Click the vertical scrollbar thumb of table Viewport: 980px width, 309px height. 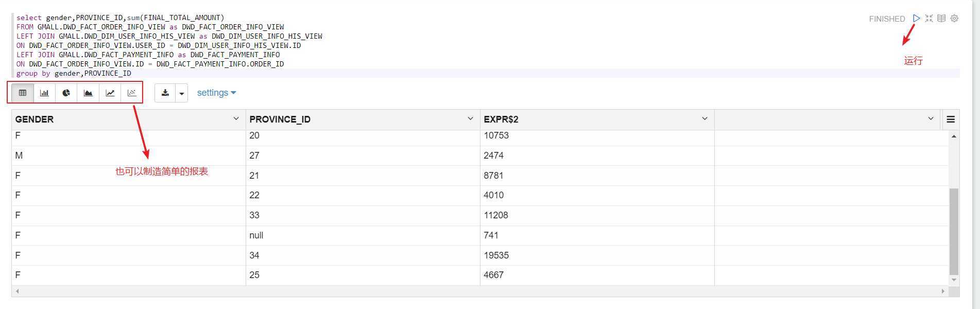(x=954, y=232)
